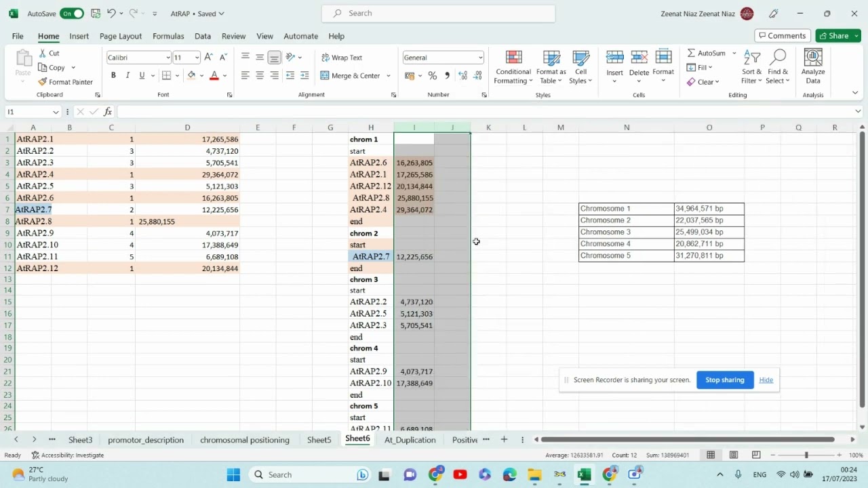Open the Windows Start menu

(233, 474)
